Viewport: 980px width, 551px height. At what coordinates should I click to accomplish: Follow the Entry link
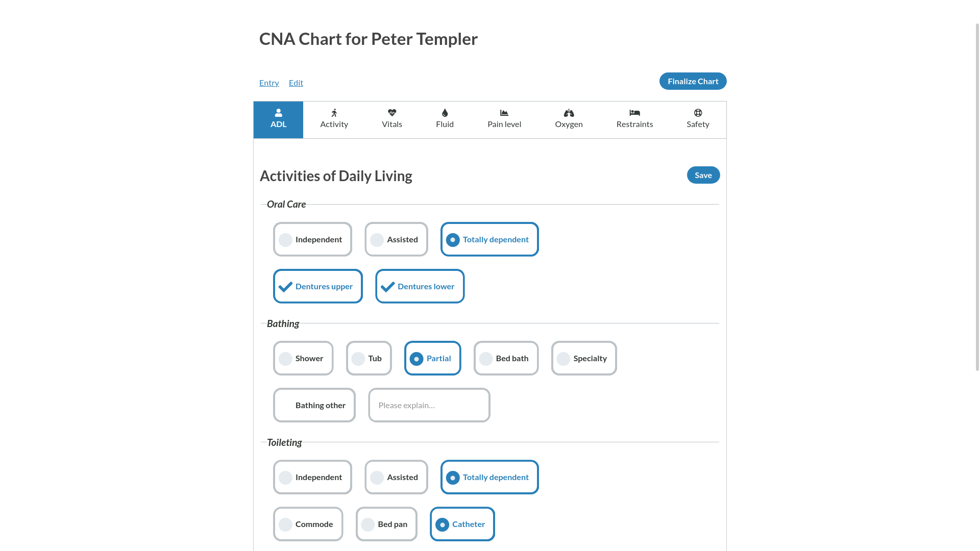pos(269,83)
